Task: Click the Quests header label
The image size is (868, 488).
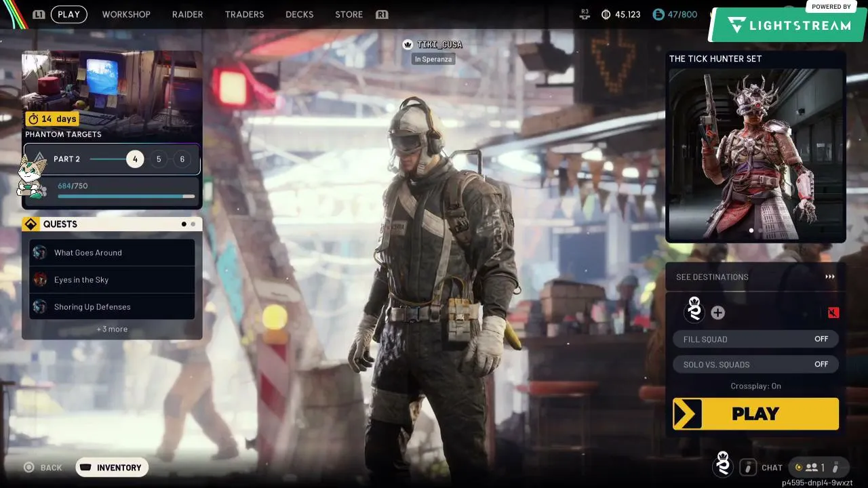Action: [60, 224]
